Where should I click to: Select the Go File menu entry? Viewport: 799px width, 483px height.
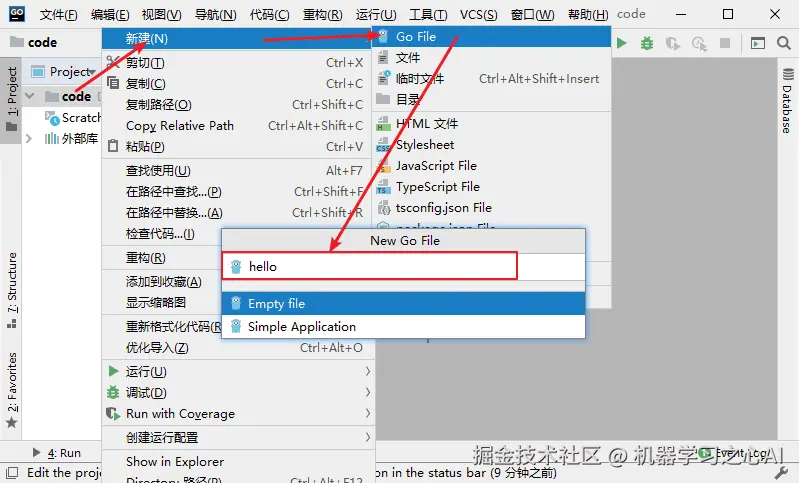(491, 37)
